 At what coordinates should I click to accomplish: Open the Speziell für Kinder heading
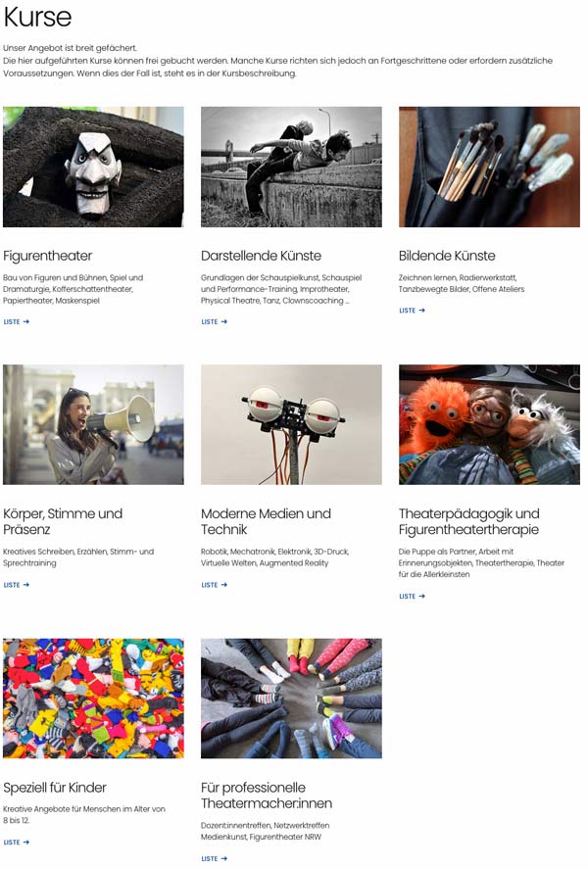click(x=55, y=788)
